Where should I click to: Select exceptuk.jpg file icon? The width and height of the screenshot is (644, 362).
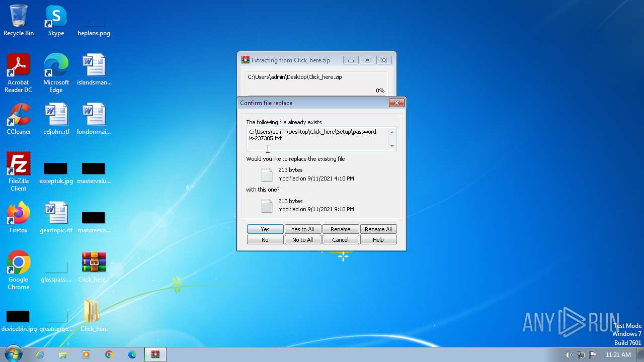pyautogui.click(x=56, y=172)
